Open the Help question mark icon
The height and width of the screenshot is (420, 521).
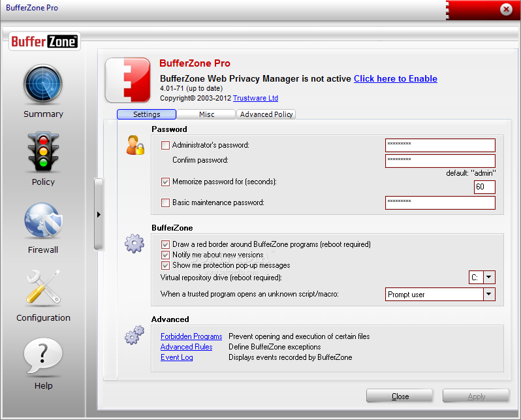pos(43,356)
